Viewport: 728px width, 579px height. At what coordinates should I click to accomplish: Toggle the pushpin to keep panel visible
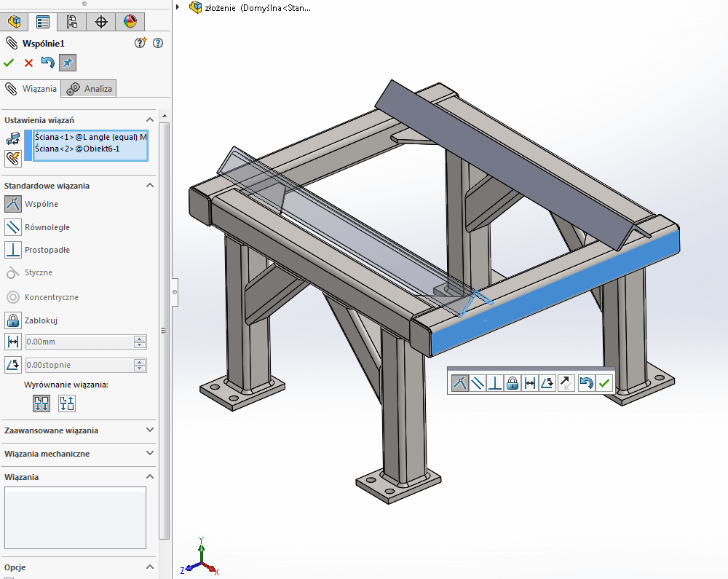(67, 63)
